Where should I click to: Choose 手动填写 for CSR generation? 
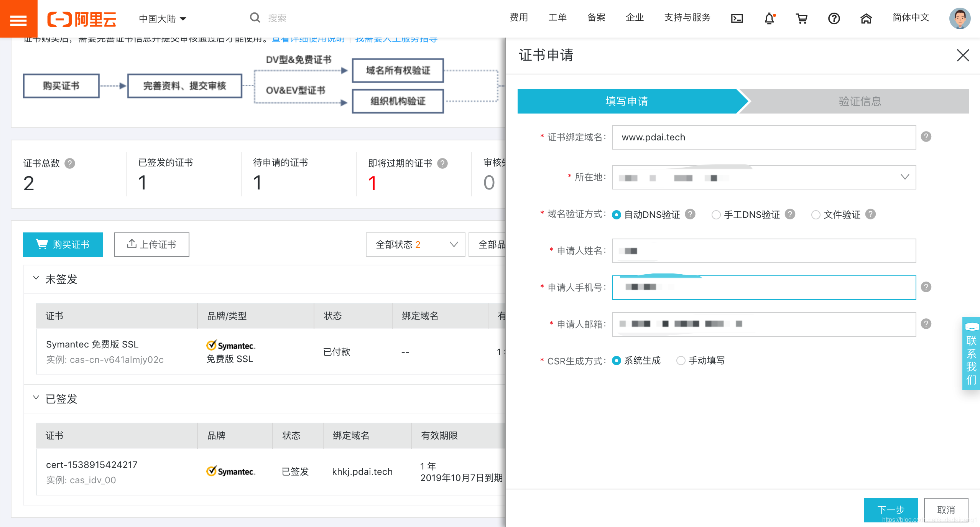[x=681, y=361]
